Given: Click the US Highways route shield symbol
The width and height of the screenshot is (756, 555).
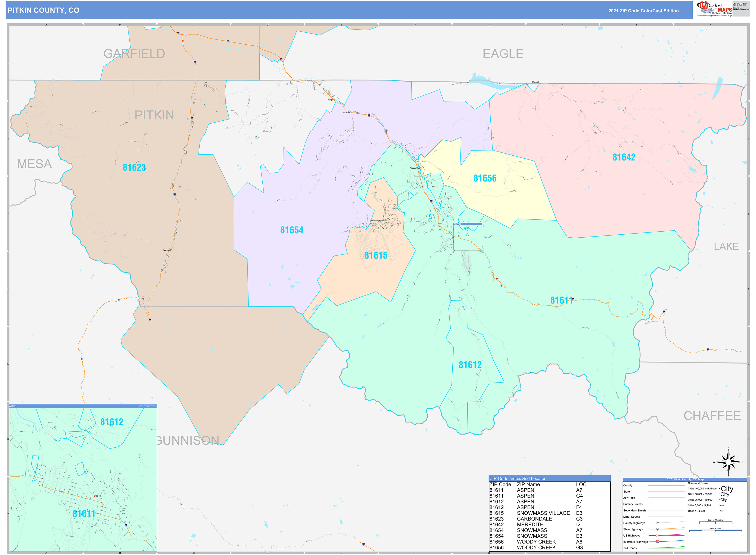Looking at the screenshot, I should point(658,536).
